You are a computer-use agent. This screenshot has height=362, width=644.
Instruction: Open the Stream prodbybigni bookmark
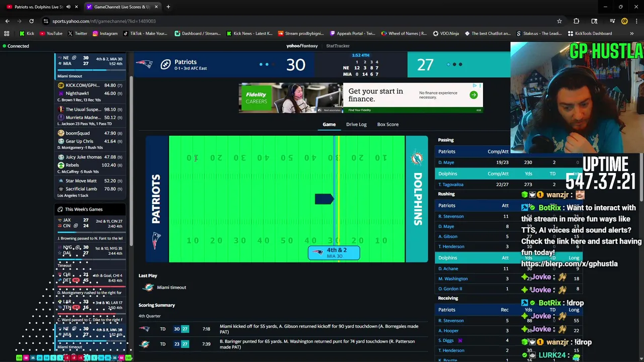pyautogui.click(x=300, y=33)
